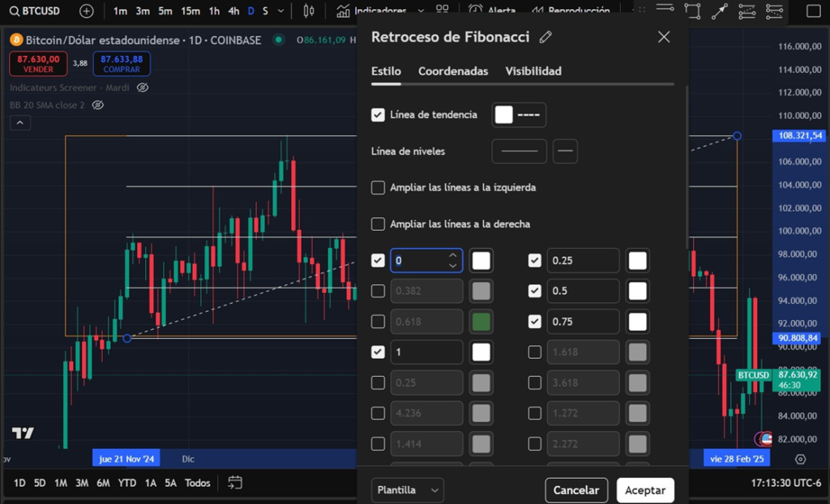Click the level 1 value field
The image size is (830, 504).
click(x=426, y=352)
